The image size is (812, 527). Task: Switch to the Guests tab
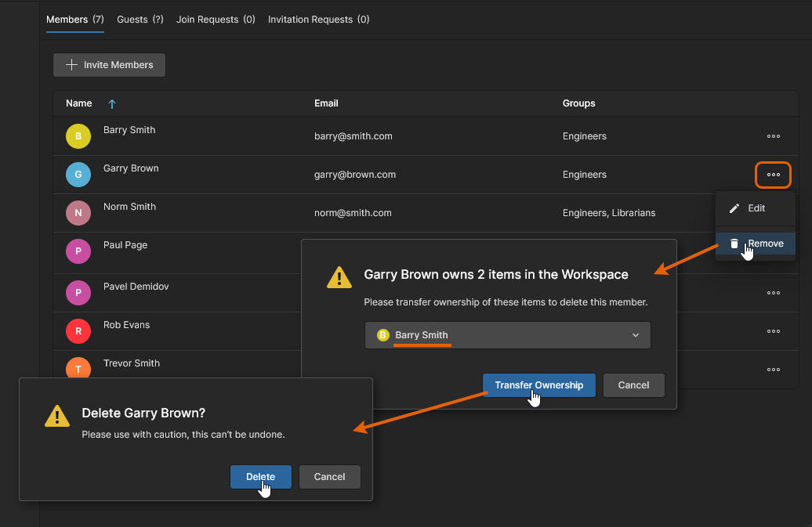[140, 20]
